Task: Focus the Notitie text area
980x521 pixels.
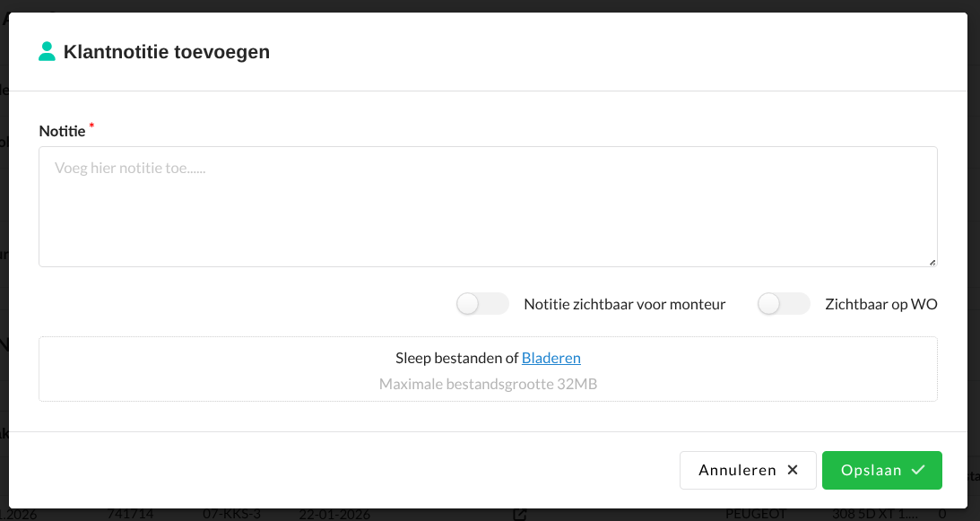Action: (x=488, y=206)
